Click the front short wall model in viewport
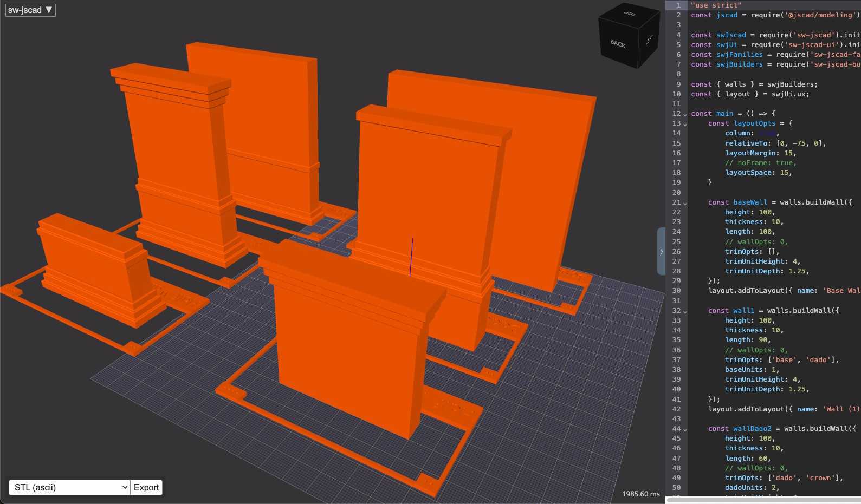The width and height of the screenshot is (861, 504). coord(352,336)
